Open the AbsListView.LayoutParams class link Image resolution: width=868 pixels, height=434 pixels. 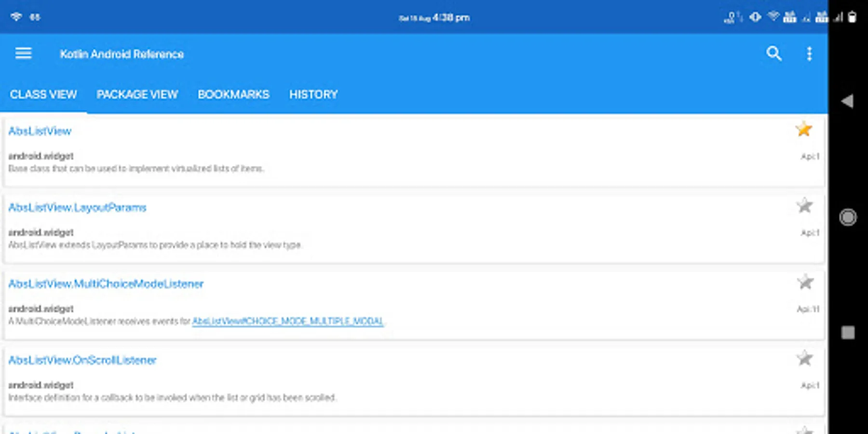coord(77,208)
